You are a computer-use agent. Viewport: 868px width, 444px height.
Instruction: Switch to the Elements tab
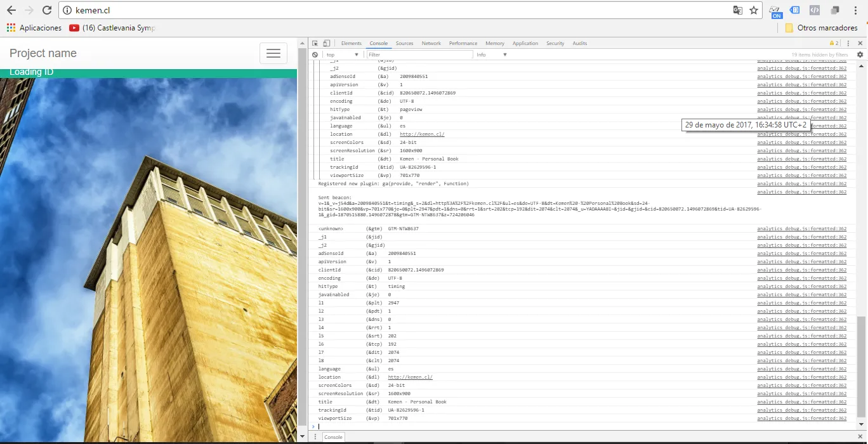tap(351, 43)
